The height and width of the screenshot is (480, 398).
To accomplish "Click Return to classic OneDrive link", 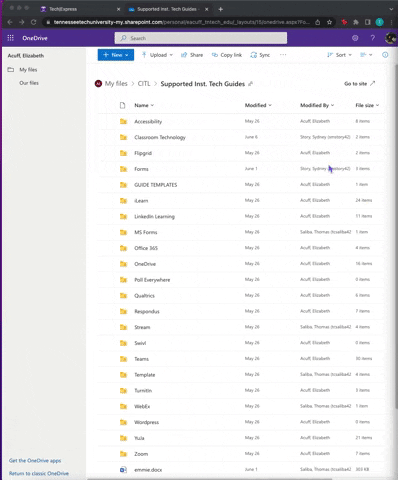I will pos(39,473).
